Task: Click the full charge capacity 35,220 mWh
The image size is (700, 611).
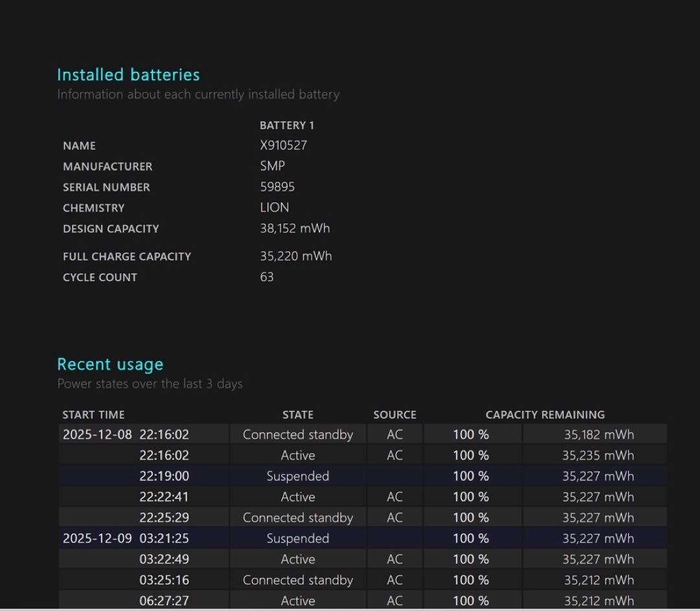Action: 296,256
